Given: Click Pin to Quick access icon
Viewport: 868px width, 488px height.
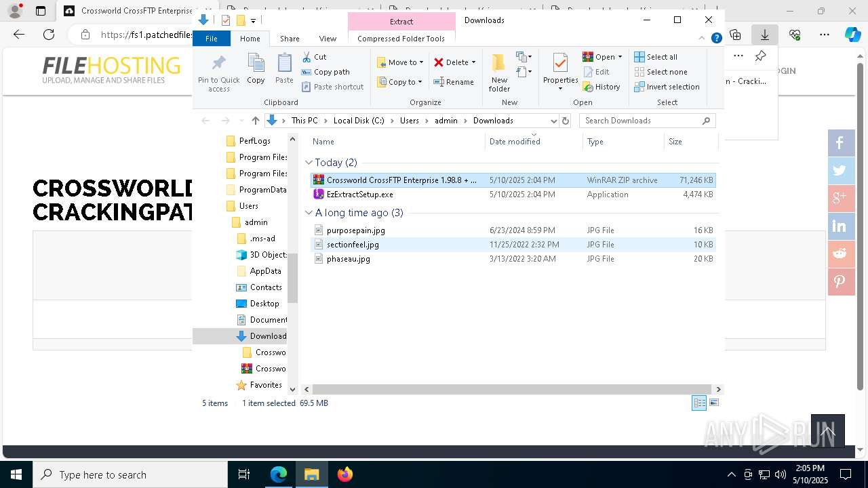Looking at the screenshot, I should [218, 73].
